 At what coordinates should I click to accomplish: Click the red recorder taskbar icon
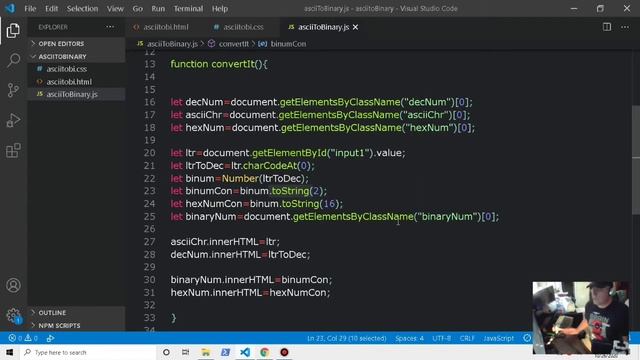pyautogui.click(x=284, y=352)
